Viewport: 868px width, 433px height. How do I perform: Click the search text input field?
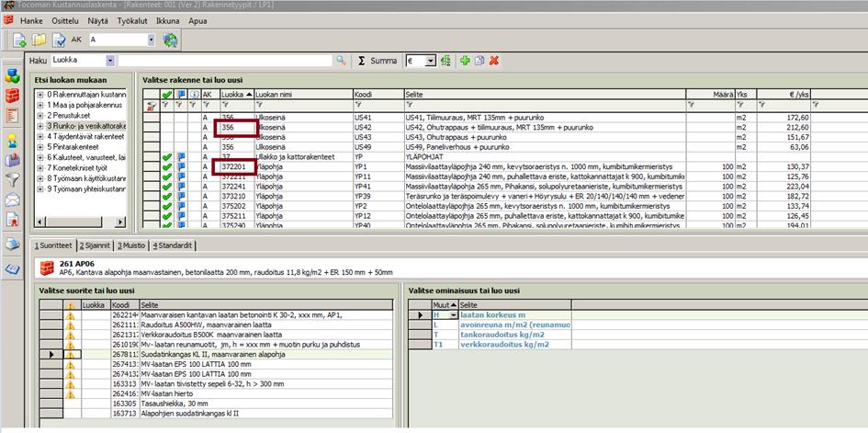coord(225,61)
